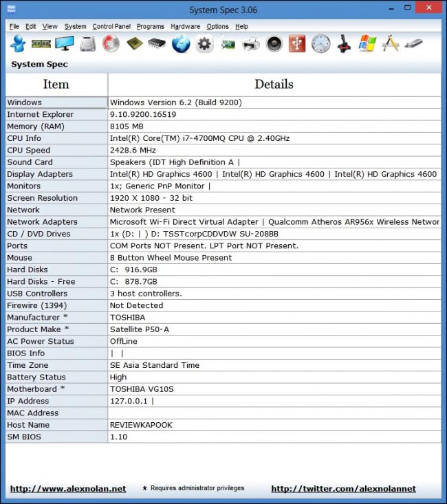The image size is (447, 504).
Task: Open the Options menu
Action: [x=217, y=26]
